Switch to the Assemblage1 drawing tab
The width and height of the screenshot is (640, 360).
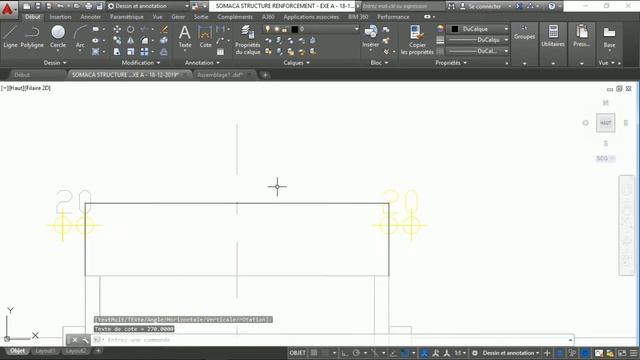point(220,75)
